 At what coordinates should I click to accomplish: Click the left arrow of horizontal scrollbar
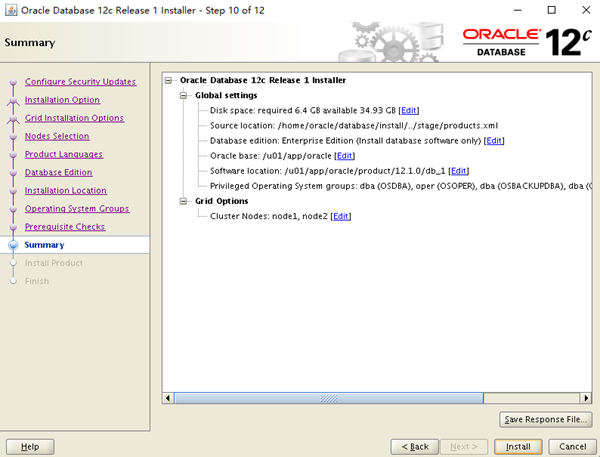pos(168,398)
